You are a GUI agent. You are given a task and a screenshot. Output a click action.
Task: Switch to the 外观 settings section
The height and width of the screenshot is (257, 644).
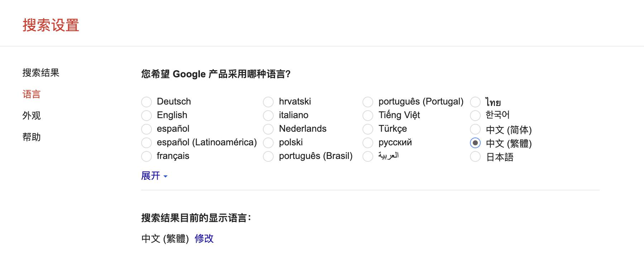click(32, 116)
